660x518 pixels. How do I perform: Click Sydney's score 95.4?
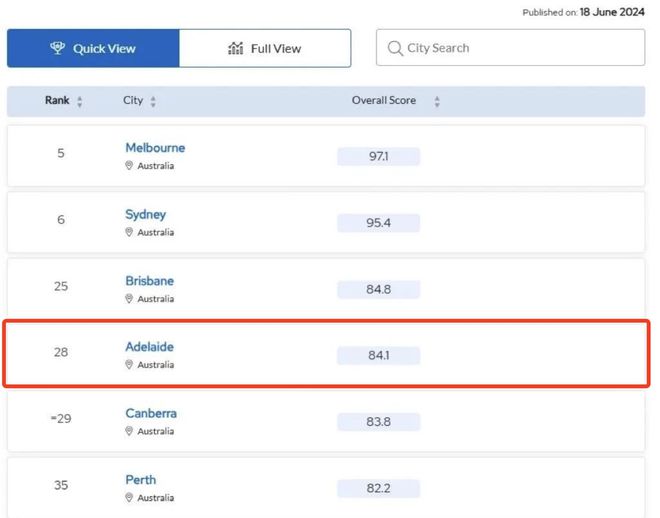378,223
